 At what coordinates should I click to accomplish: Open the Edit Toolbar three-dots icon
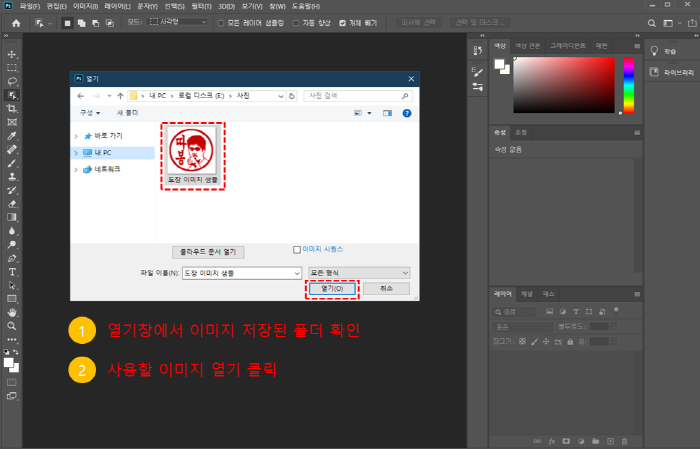click(x=12, y=340)
